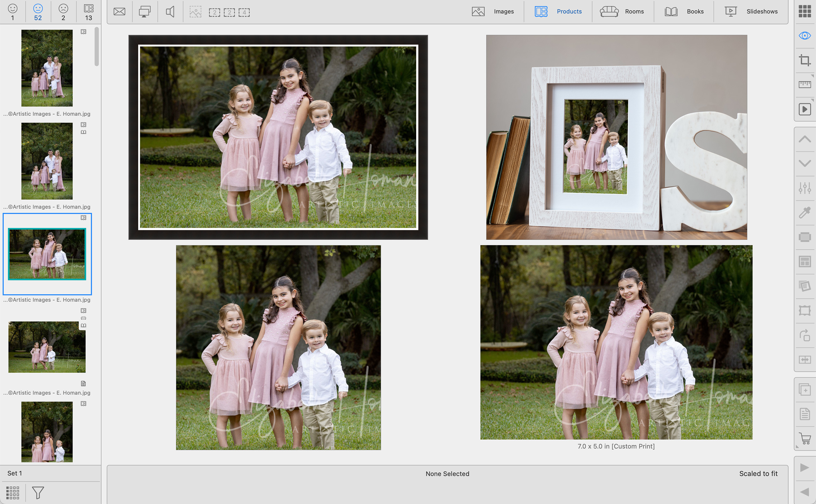Click the email envelope toolbar icon

click(x=119, y=12)
